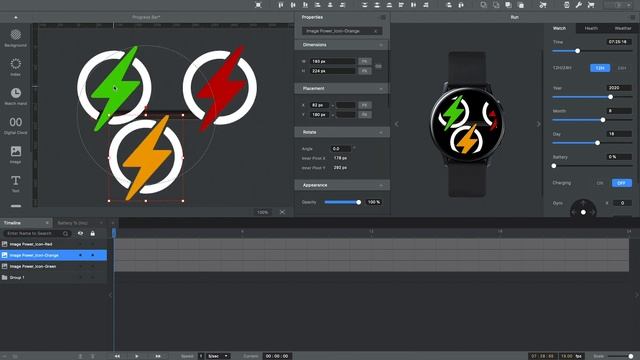Image resolution: width=640 pixels, height=360 pixels.
Task: Click the first layer-order icon in toolbar
Action: click(x=484, y=5)
